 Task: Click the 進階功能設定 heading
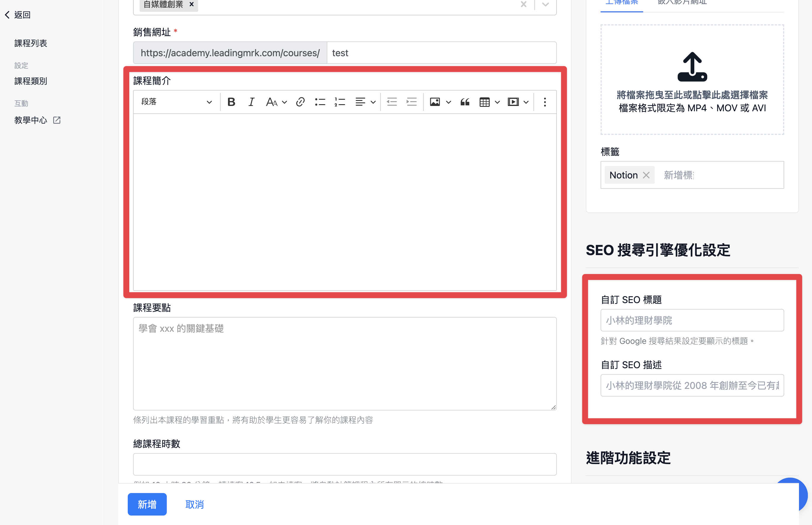pos(628,458)
